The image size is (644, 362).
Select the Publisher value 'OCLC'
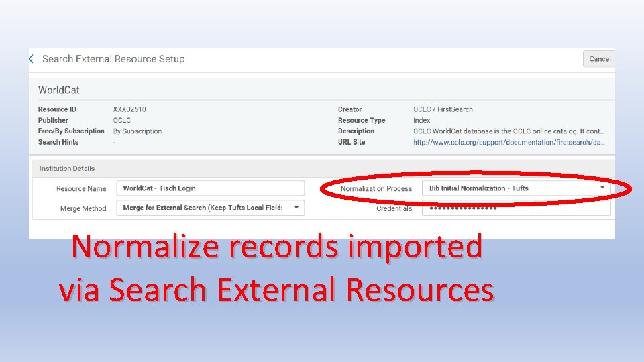pos(121,120)
